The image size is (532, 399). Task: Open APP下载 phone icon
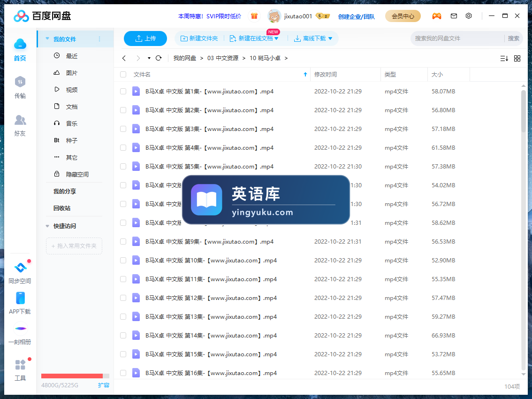pyautogui.click(x=20, y=298)
